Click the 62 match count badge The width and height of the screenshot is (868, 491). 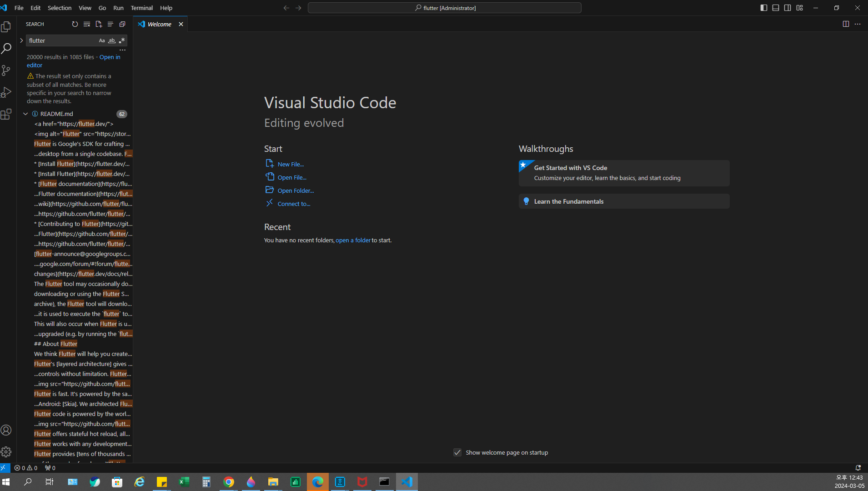click(x=122, y=114)
